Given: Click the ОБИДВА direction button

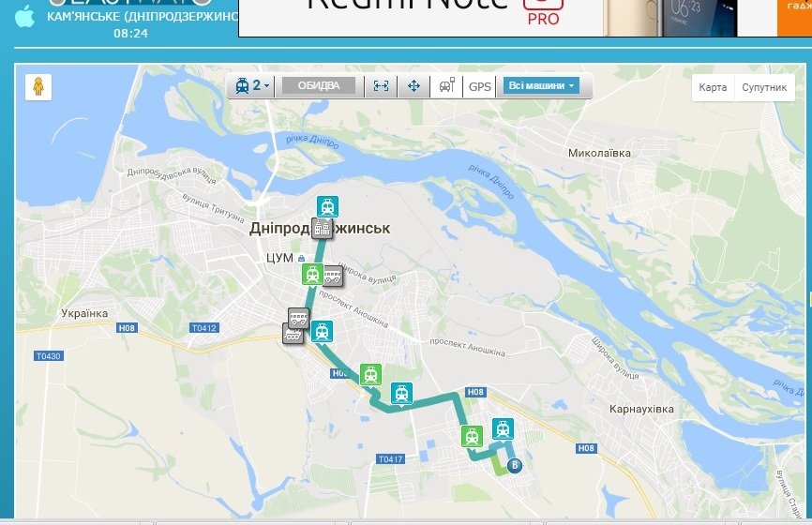Looking at the screenshot, I should 319,86.
